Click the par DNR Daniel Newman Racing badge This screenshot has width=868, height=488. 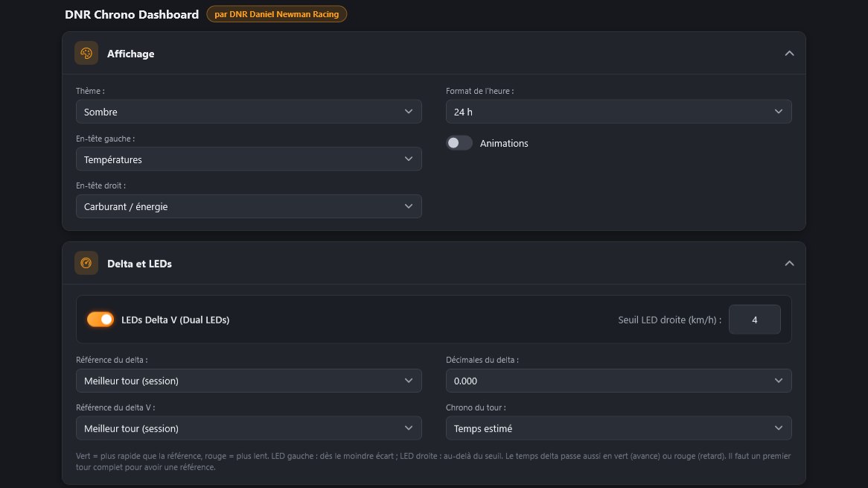coord(277,14)
